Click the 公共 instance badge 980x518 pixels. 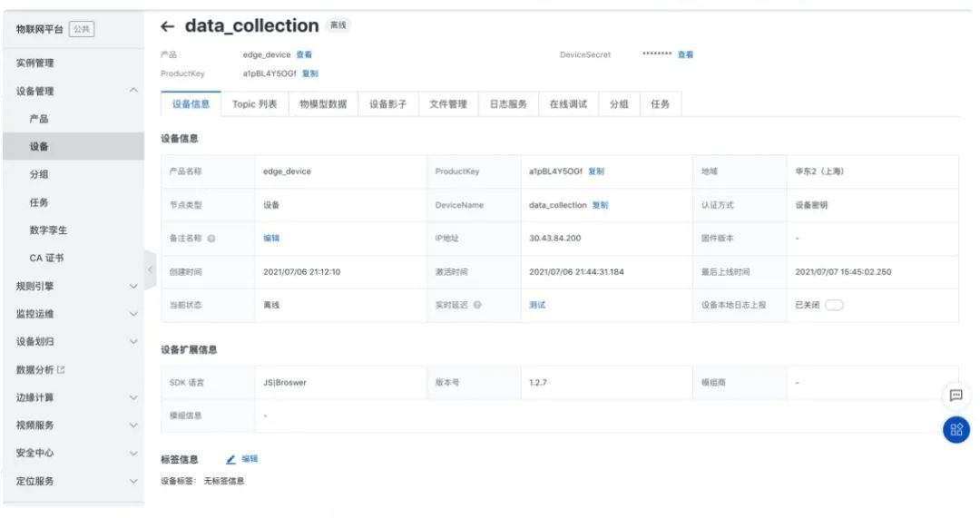82,29
